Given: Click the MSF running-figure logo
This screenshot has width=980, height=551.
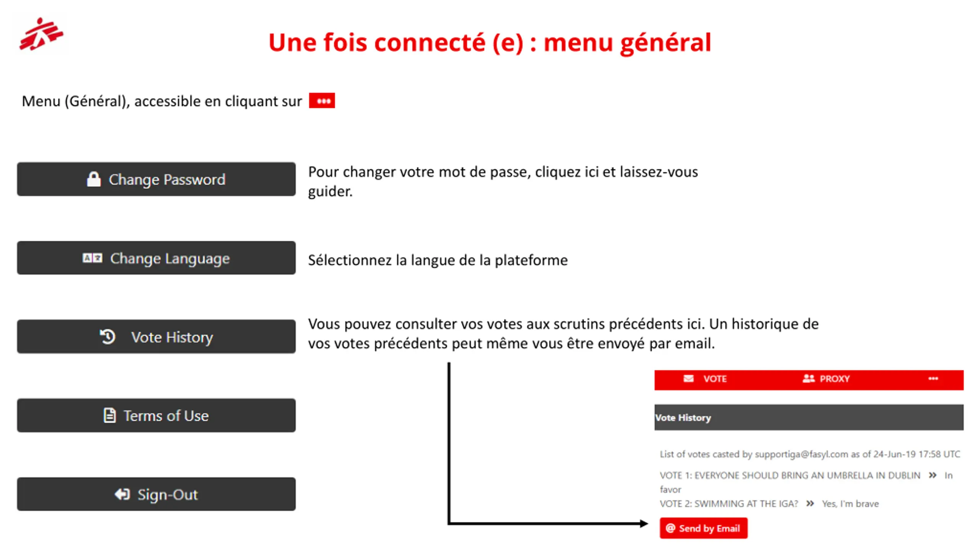Looking at the screenshot, I should pyautogui.click(x=41, y=34).
